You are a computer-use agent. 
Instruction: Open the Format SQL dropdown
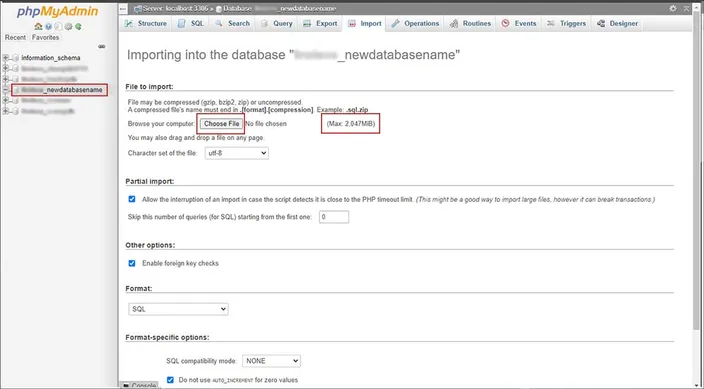pos(178,309)
